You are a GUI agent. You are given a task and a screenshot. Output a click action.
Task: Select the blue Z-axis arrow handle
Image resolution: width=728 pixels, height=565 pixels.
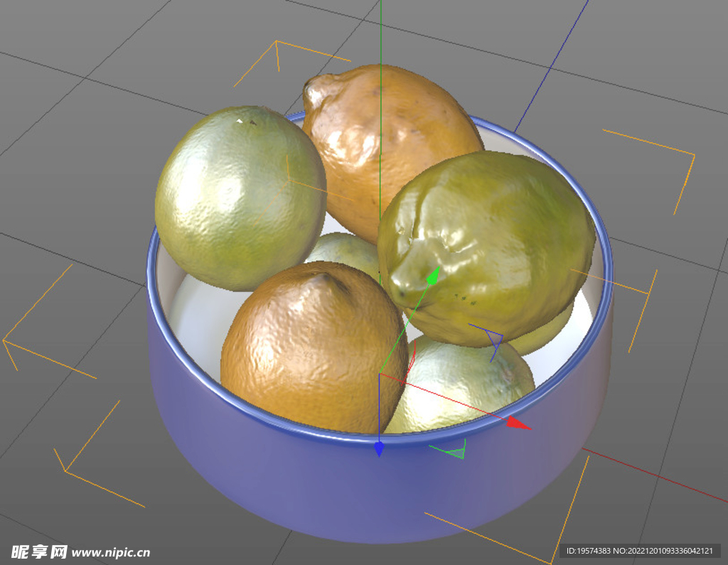tap(380, 449)
